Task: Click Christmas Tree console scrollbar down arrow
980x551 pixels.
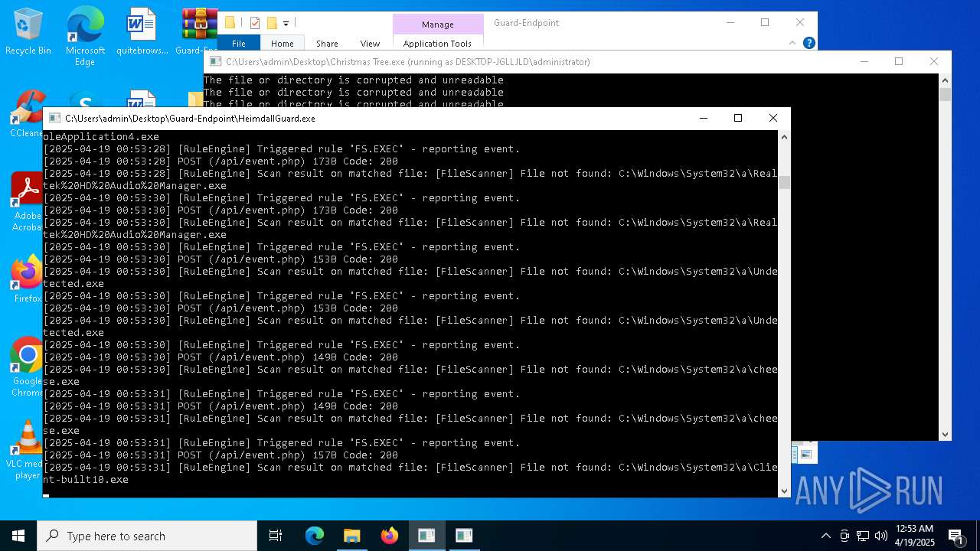Action: [x=945, y=434]
